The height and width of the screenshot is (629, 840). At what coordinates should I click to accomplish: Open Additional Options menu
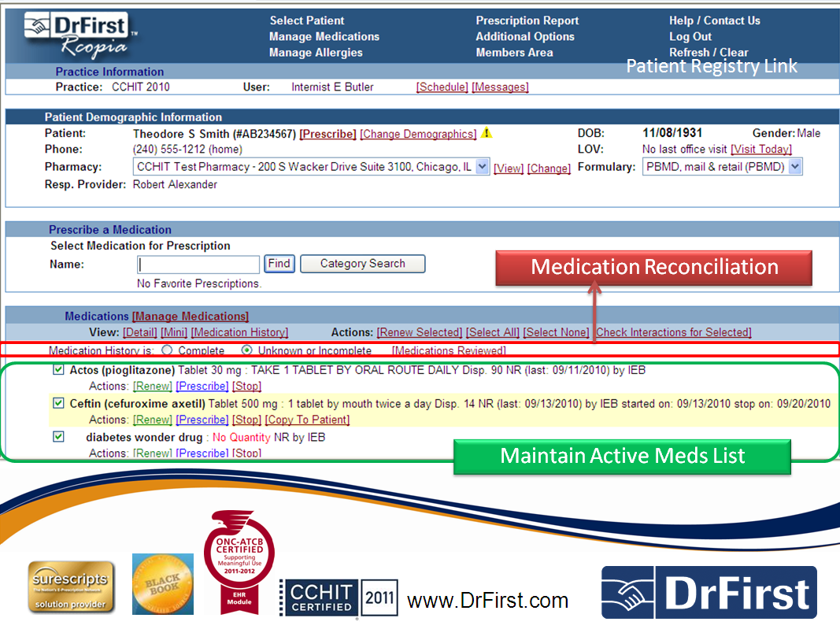click(525, 36)
